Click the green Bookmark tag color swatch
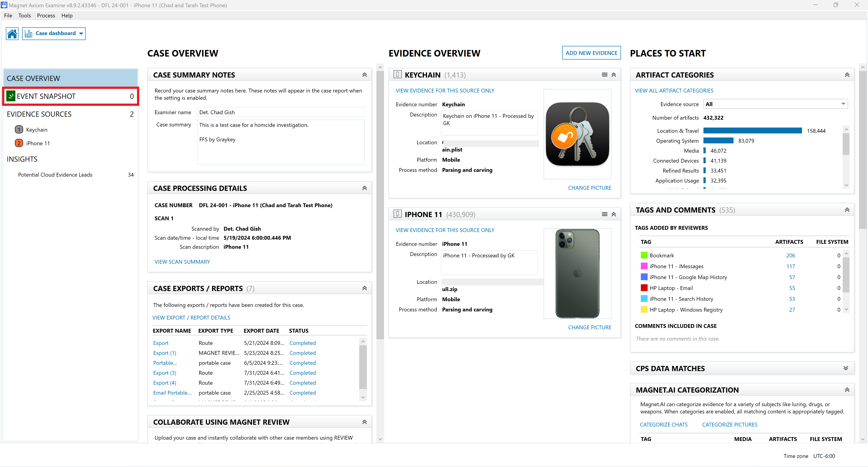868x467 pixels. [644, 255]
